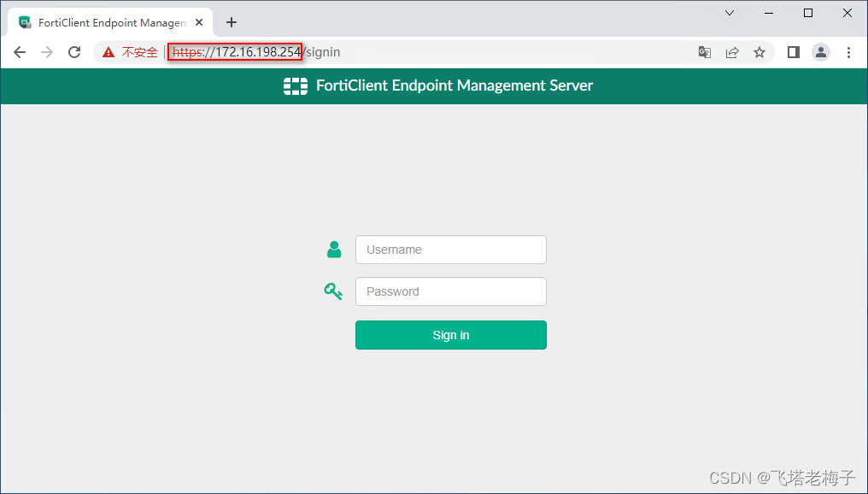Open the Chrome three-dot menu
This screenshot has width=868, height=494.
848,52
